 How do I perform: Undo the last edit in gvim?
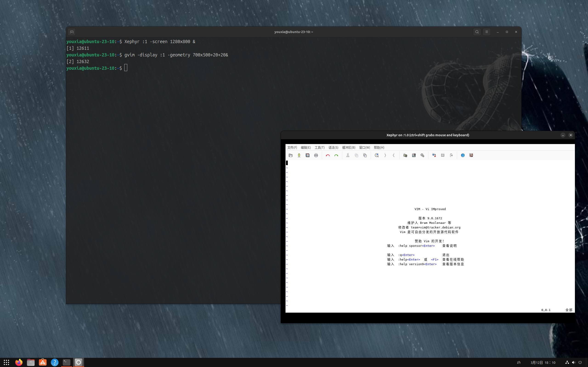pos(327,155)
